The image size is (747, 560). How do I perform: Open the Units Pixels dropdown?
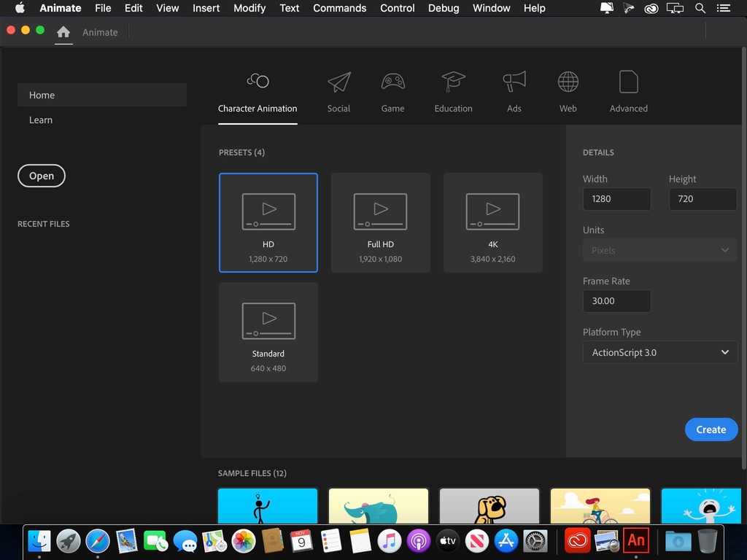click(x=659, y=250)
